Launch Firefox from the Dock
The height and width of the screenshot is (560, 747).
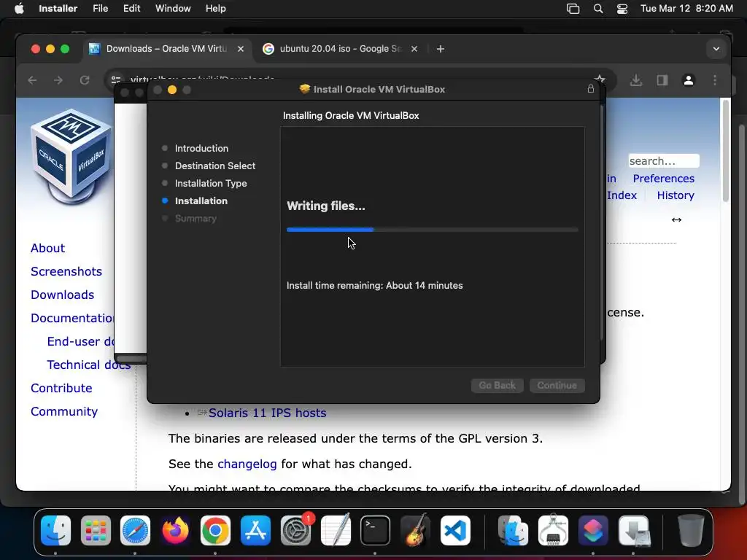(x=175, y=530)
